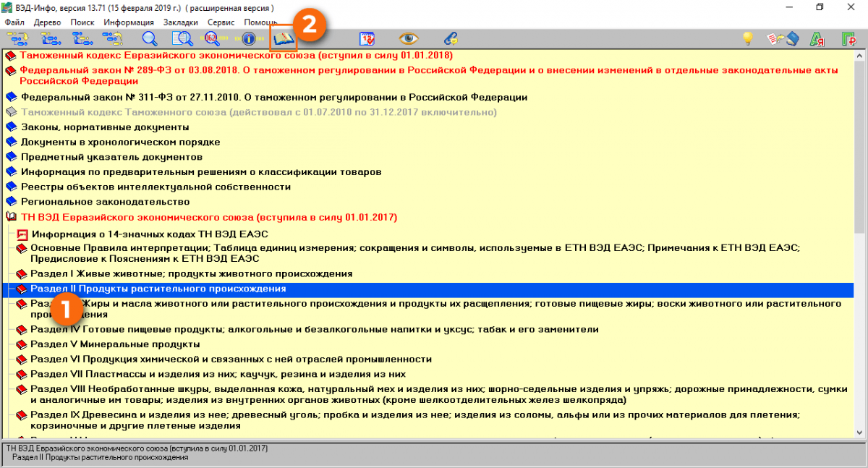Expand Региональное законодательство via its book icon
Screen dimensions: 868x468
tap(11, 202)
